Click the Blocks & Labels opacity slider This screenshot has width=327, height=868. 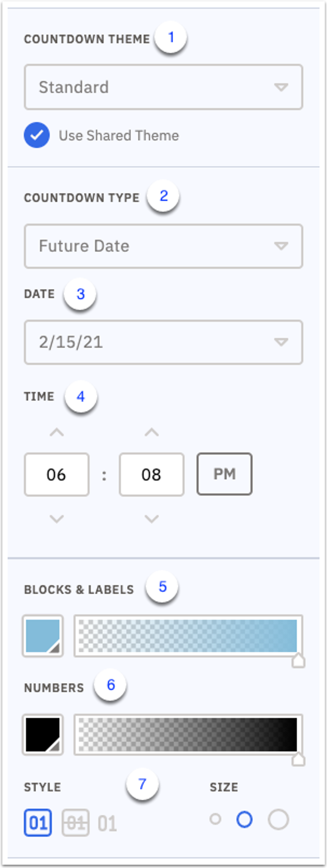click(x=188, y=636)
